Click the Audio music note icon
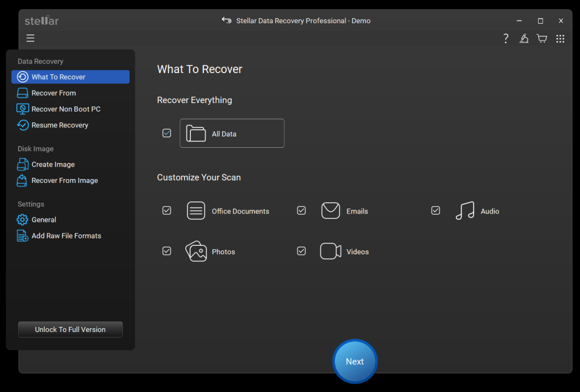Viewport: 580px width, 392px height. tap(465, 211)
